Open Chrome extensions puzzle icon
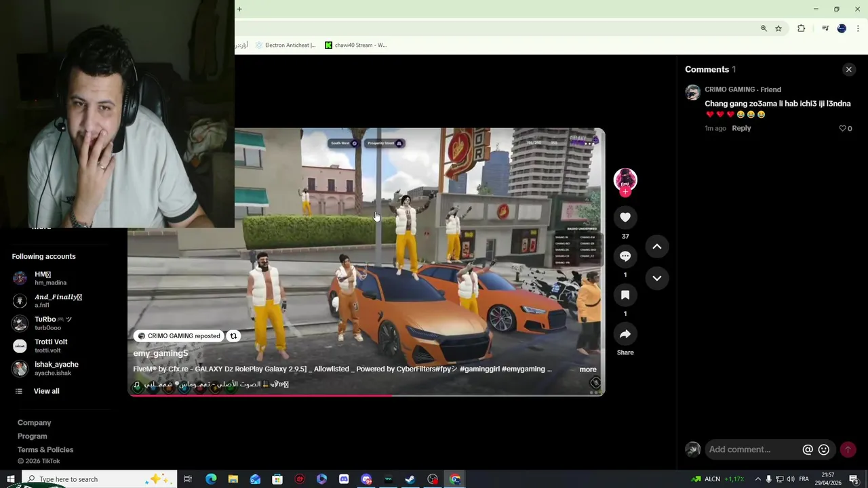This screenshot has height=488, width=868. point(801,28)
